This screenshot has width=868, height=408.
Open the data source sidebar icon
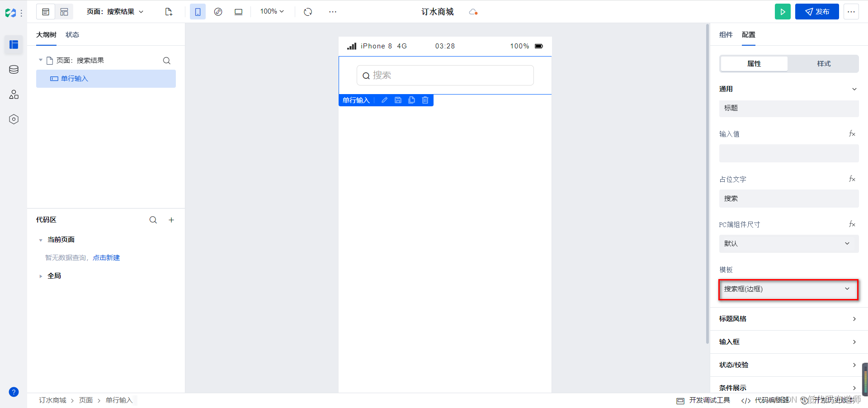14,69
